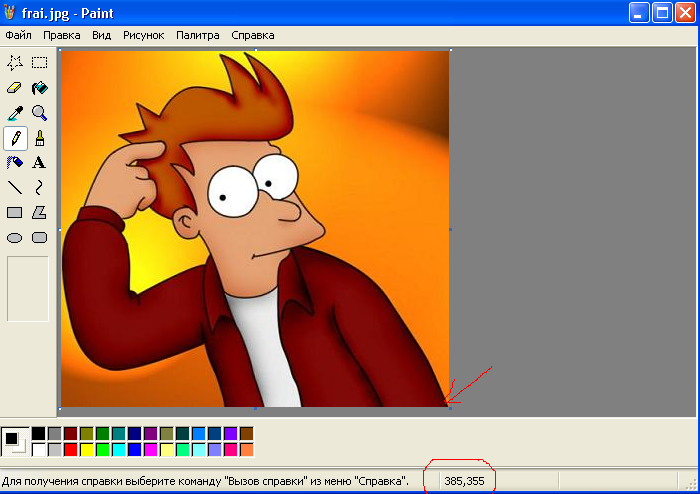
Task: Click the canvas bottom-right resize handle
Action: coord(450,408)
